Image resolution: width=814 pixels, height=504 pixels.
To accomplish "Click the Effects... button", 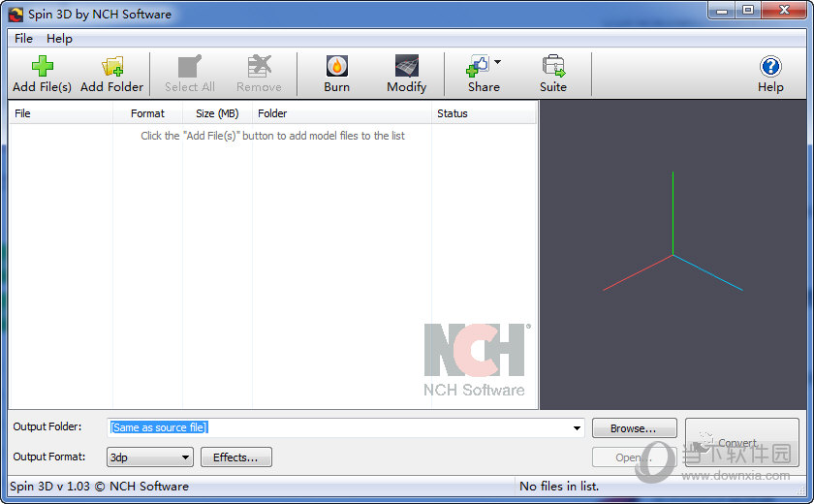I will pos(235,457).
